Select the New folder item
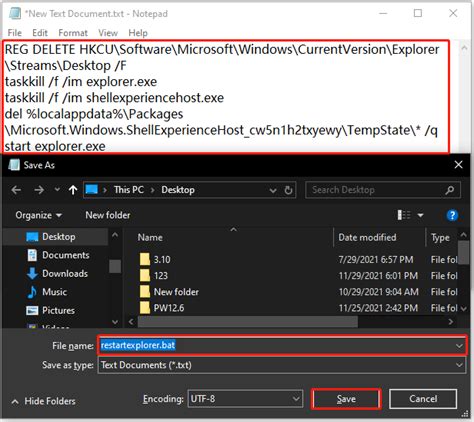The height and width of the screenshot is (422, 474). [176, 292]
